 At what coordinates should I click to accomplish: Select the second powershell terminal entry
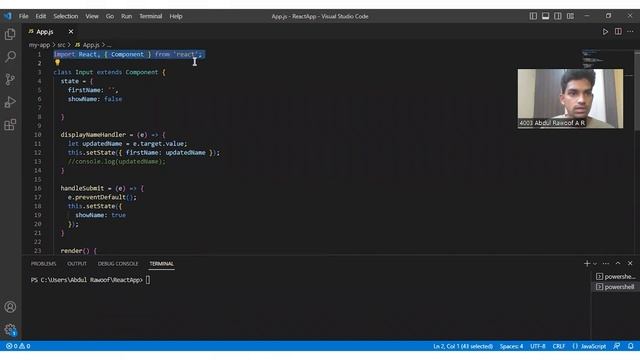click(x=615, y=287)
